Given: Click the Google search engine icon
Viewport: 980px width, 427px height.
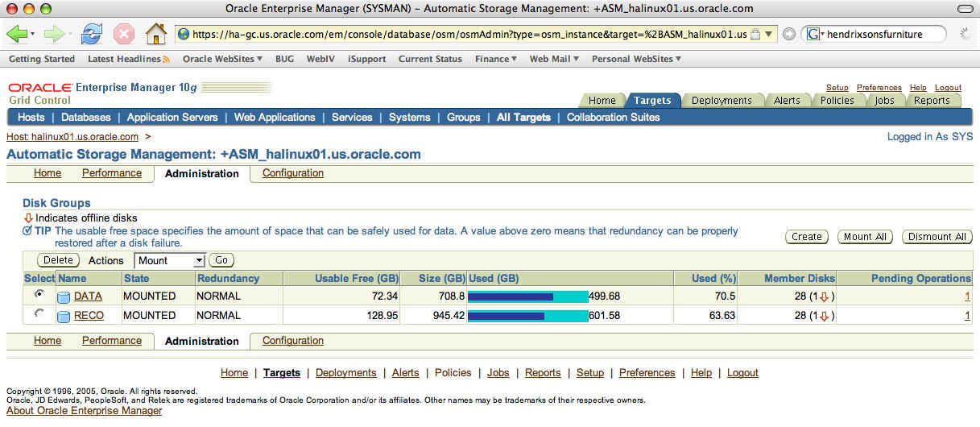Looking at the screenshot, I should [x=813, y=35].
